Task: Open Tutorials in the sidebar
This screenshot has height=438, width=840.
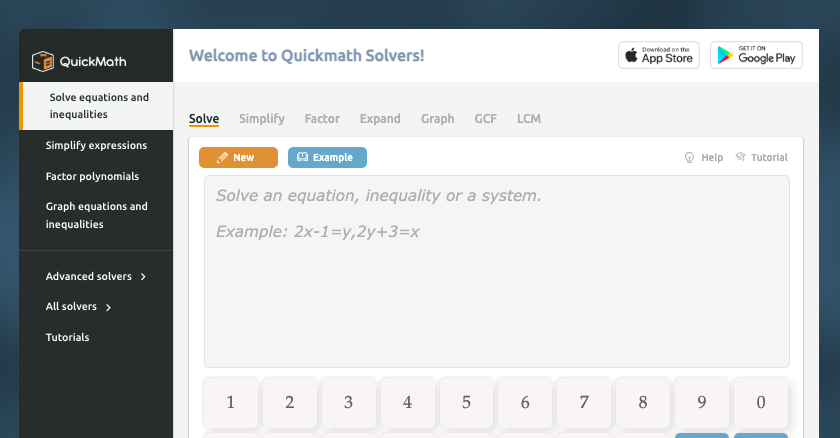Action: 68,337
